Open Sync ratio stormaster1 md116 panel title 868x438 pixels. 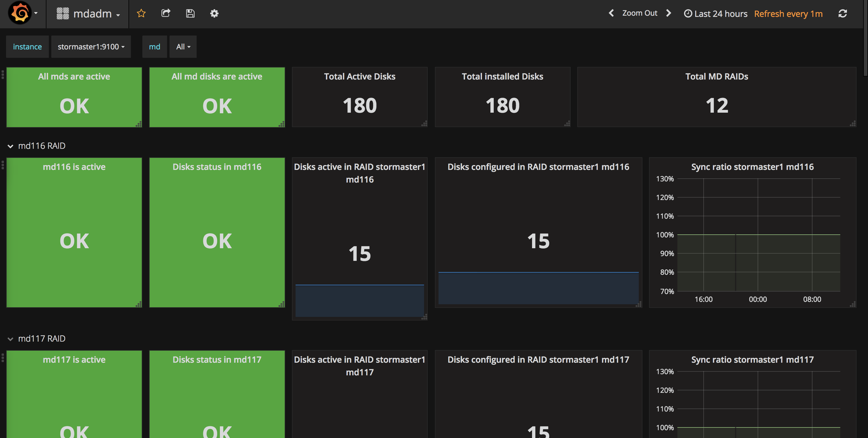[x=752, y=167]
